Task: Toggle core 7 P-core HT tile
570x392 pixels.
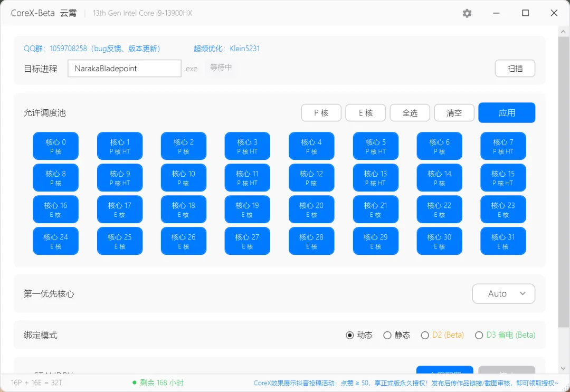Action: (x=503, y=146)
